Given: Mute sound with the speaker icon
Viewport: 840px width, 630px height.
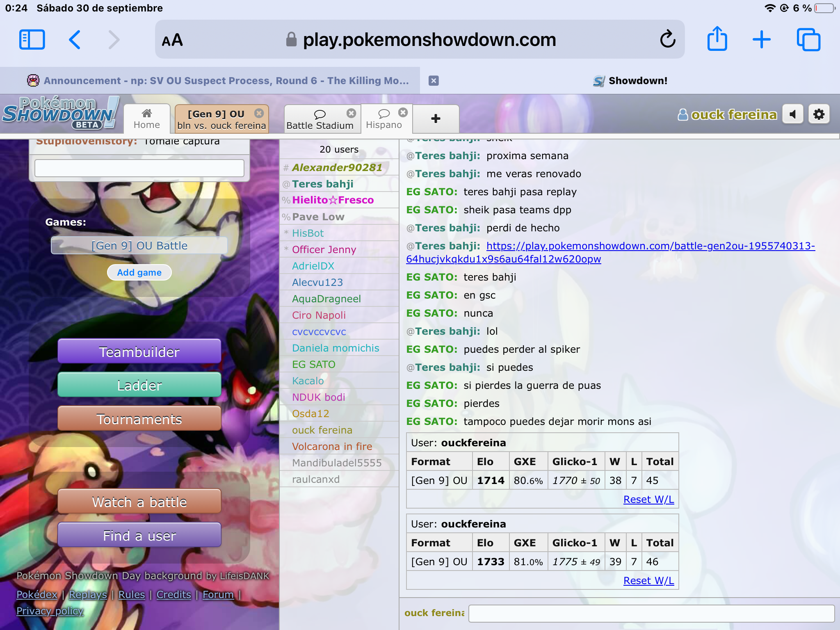Looking at the screenshot, I should 792,114.
